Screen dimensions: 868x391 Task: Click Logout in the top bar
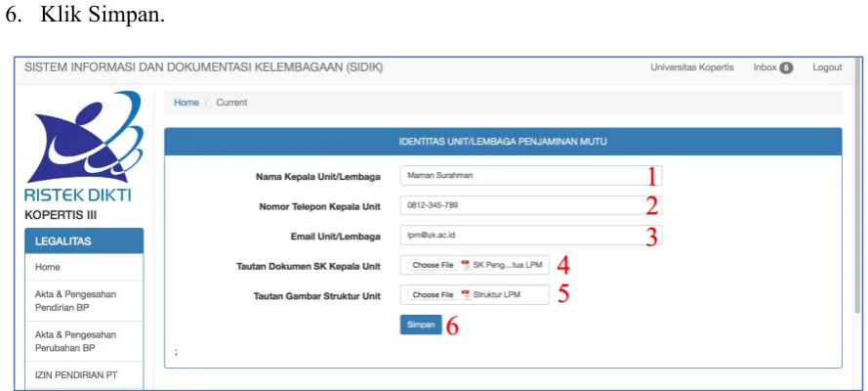point(827,67)
